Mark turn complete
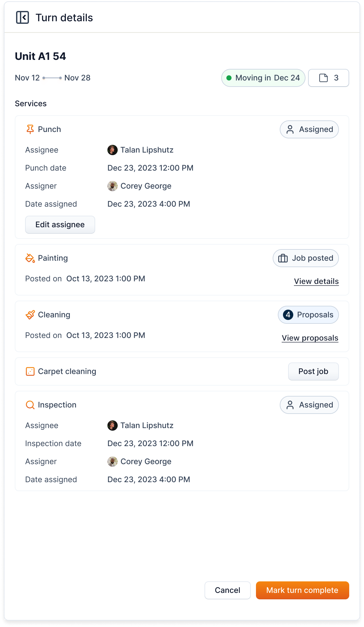This screenshot has height=627, width=364. pyautogui.click(x=302, y=590)
